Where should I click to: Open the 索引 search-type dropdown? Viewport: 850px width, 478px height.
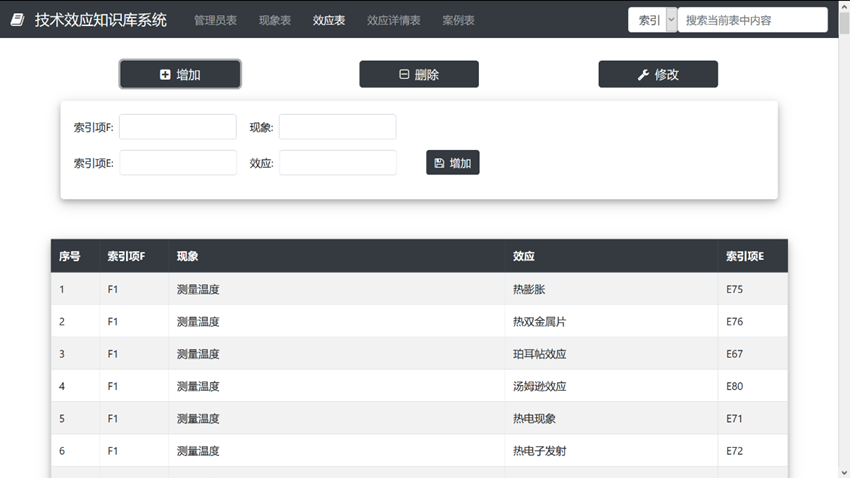tap(653, 20)
